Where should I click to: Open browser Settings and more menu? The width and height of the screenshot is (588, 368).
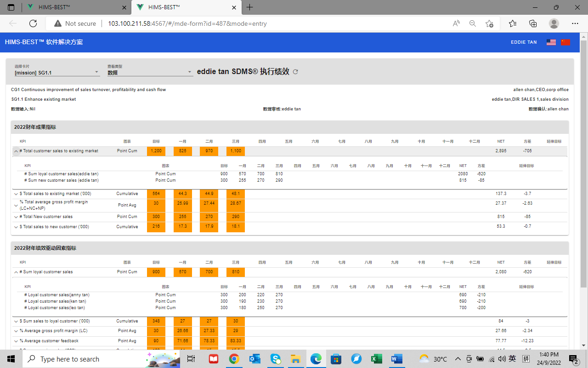[575, 23]
